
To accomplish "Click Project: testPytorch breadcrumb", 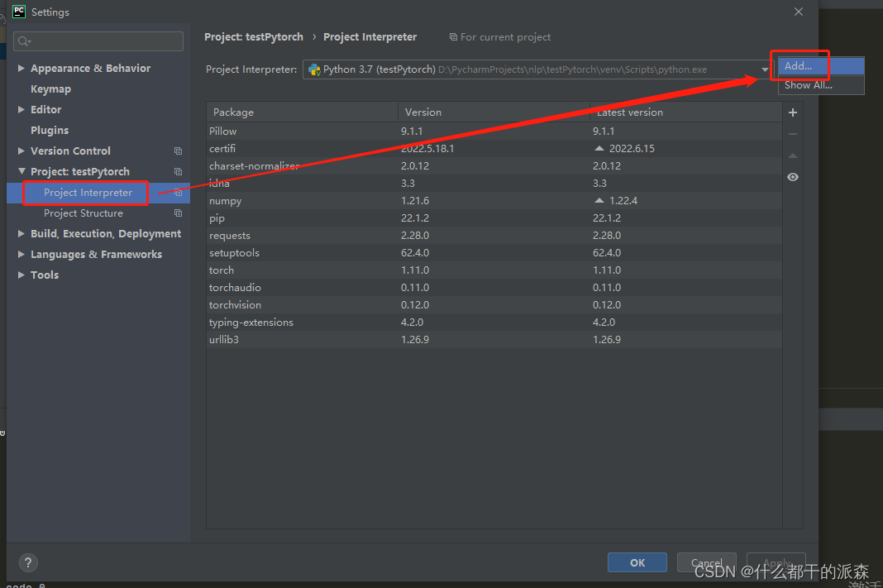I will (254, 37).
